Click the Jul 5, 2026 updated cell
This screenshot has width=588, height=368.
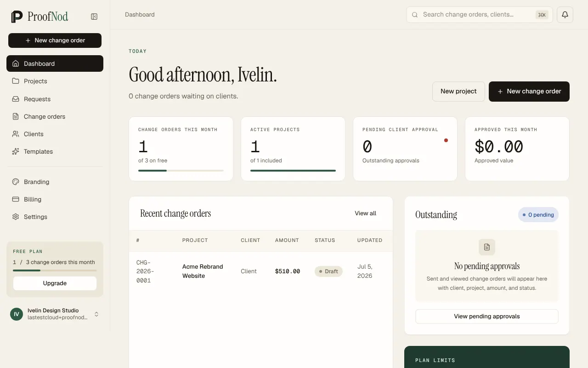(365, 271)
